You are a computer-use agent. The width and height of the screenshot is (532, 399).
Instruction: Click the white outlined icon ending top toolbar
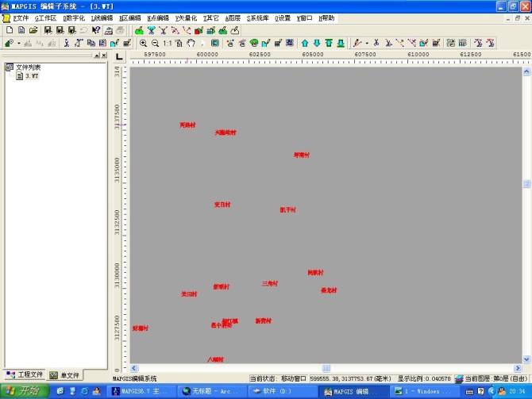pos(235,31)
